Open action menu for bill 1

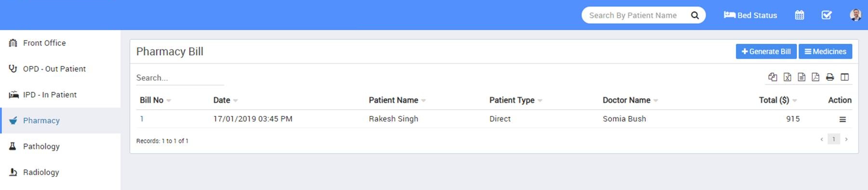[842, 119]
